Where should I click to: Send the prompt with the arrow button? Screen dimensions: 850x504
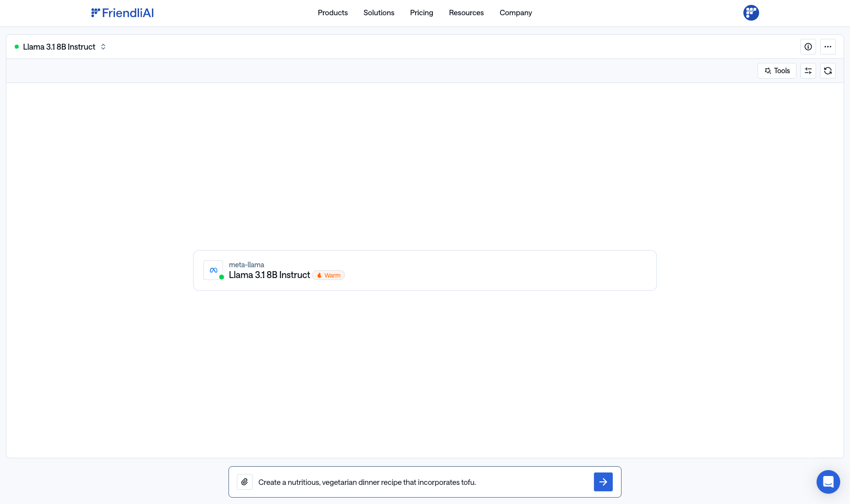point(603,482)
